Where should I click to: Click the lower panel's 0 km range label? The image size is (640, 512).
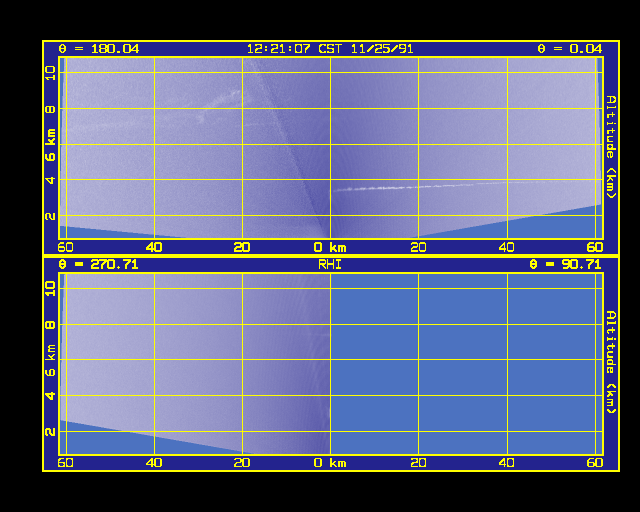point(330,463)
